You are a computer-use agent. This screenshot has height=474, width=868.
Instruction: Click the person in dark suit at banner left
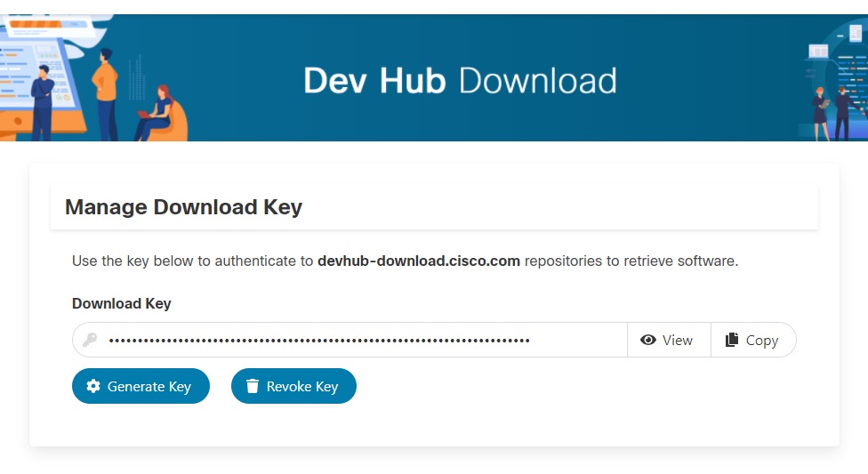pyautogui.click(x=41, y=98)
